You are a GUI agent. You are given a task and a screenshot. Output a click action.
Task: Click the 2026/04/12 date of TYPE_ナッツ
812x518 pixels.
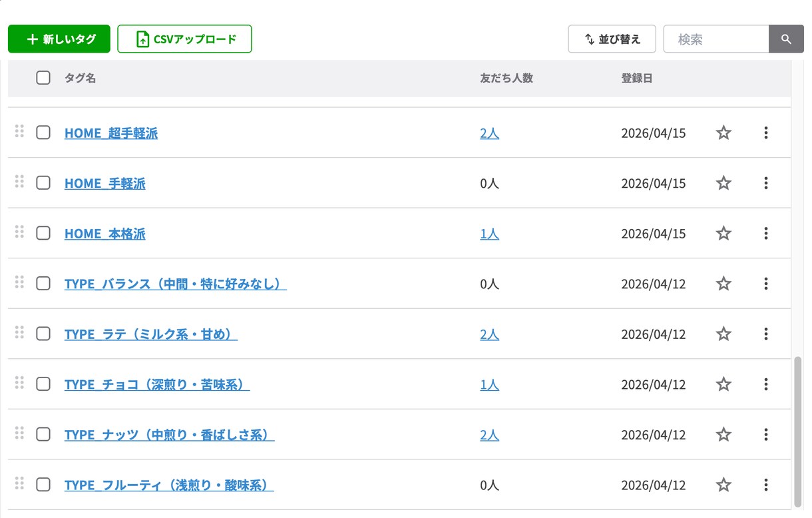pyautogui.click(x=653, y=435)
